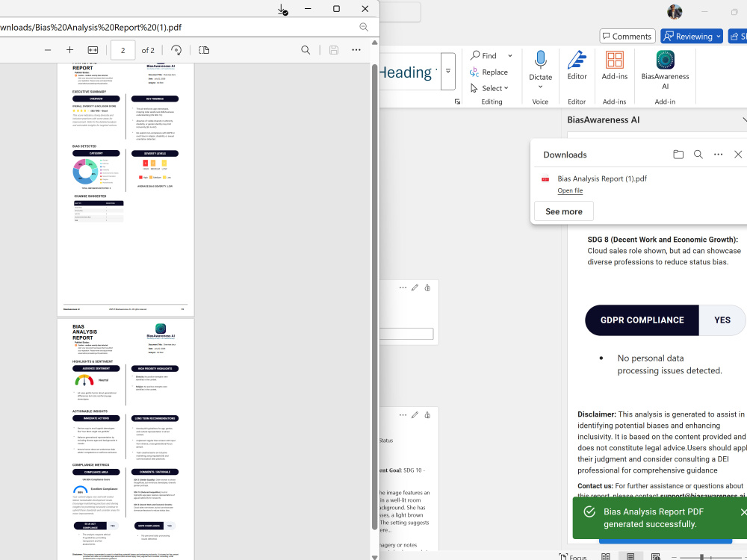Edit the PDF page number field

[x=123, y=50]
